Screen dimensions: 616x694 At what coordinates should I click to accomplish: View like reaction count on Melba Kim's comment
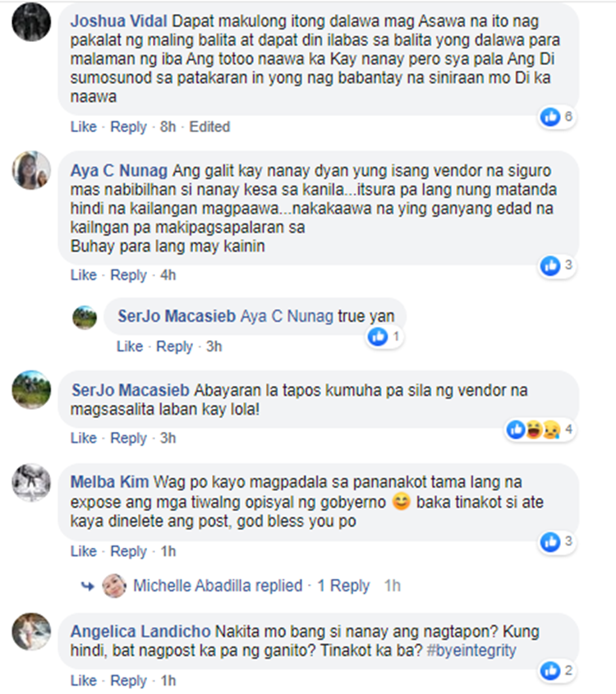(x=568, y=541)
